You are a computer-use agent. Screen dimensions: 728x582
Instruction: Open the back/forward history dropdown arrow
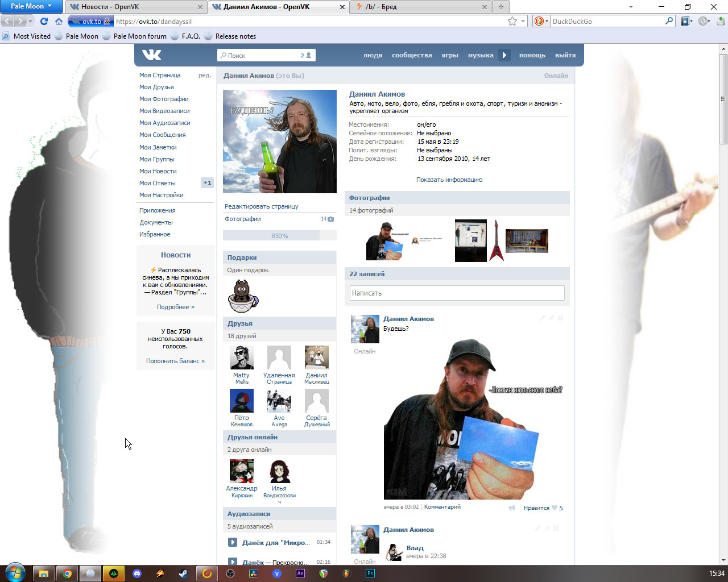pos(31,21)
